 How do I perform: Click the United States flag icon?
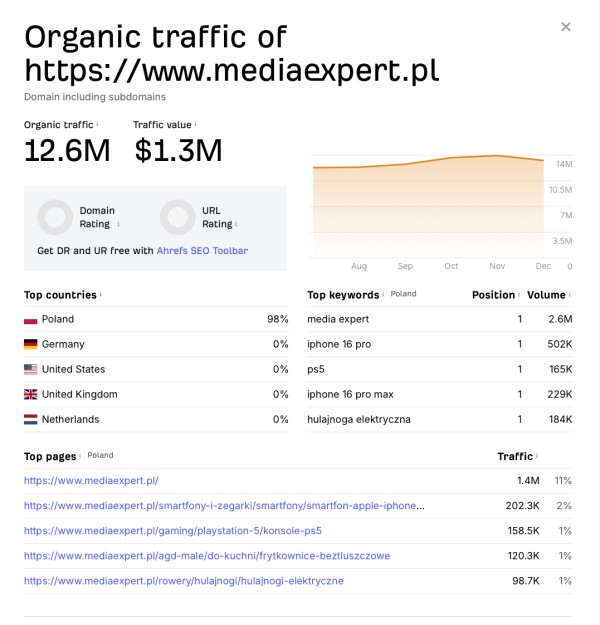[x=31, y=369]
